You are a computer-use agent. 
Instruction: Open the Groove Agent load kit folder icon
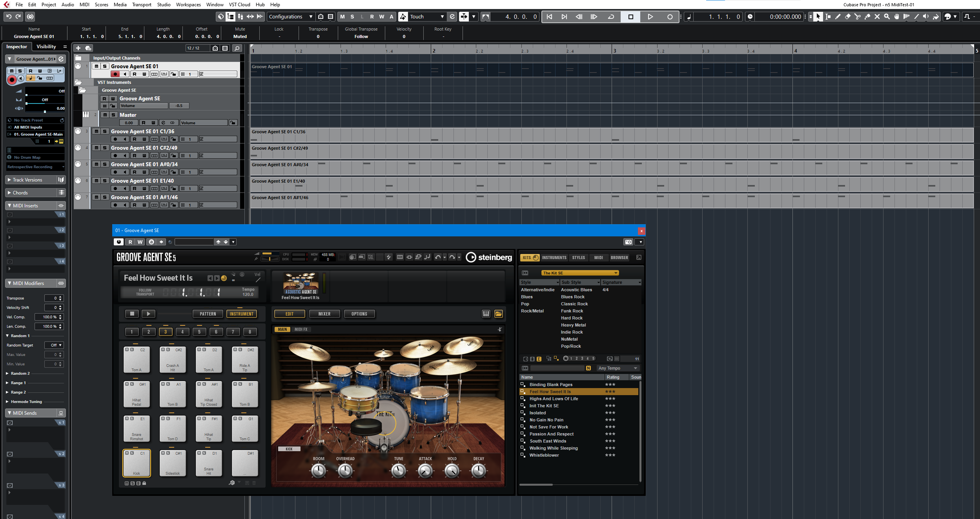(498, 314)
